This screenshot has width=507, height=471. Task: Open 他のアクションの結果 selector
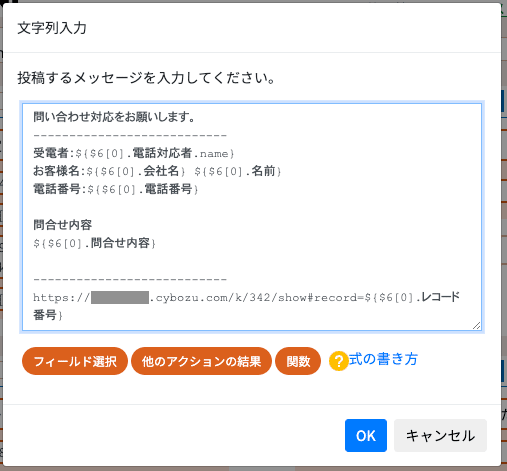(201, 361)
